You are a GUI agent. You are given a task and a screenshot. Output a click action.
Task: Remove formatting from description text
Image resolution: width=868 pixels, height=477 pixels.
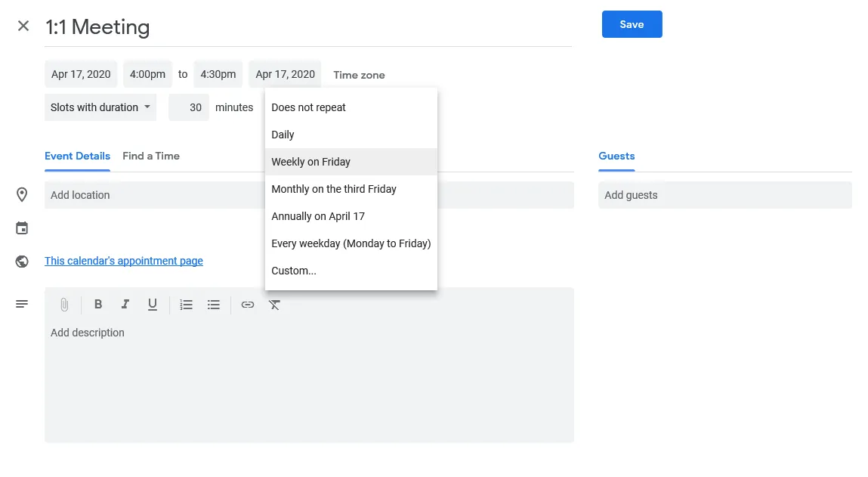click(x=274, y=305)
